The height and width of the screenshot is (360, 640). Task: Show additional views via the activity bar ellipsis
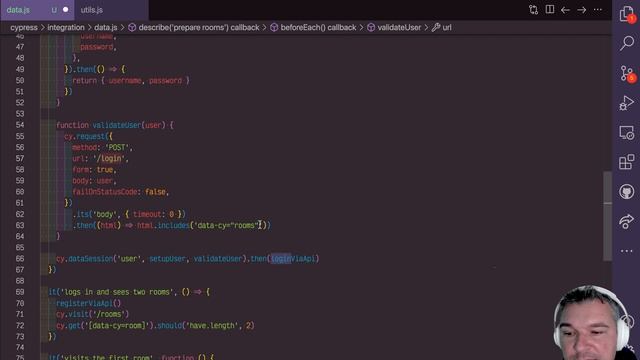tap(627, 251)
